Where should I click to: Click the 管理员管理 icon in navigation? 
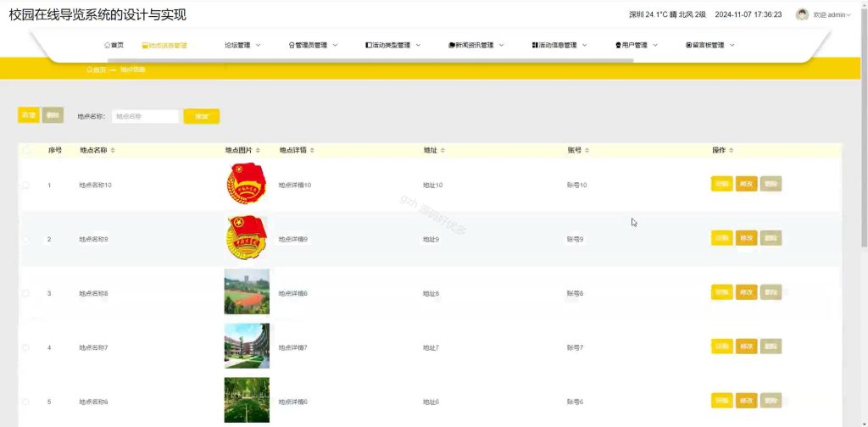(x=292, y=46)
